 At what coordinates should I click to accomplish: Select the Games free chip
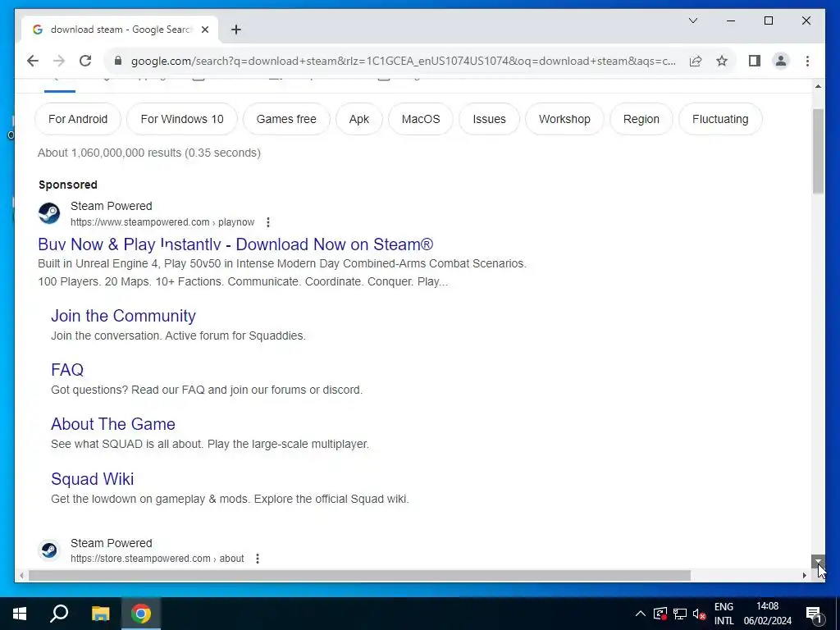[286, 119]
